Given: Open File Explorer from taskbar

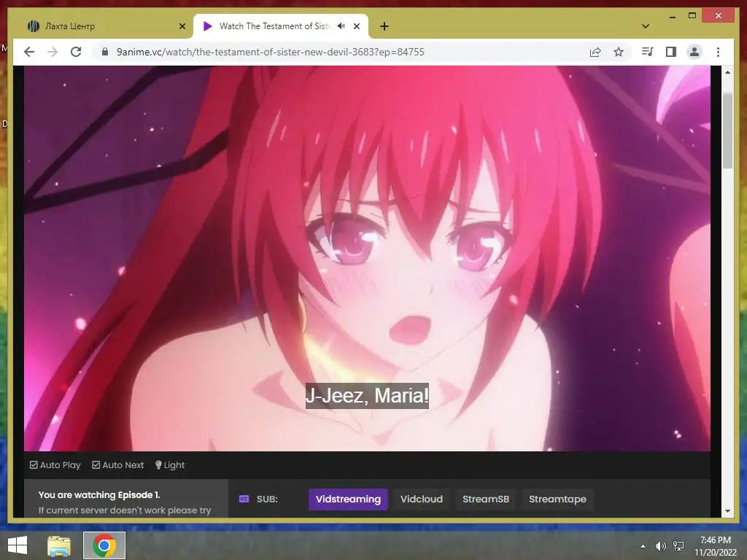Looking at the screenshot, I should [59, 545].
